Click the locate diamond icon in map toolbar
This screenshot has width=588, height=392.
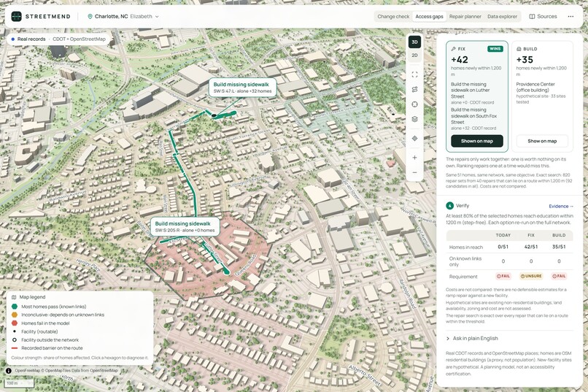pos(414,139)
